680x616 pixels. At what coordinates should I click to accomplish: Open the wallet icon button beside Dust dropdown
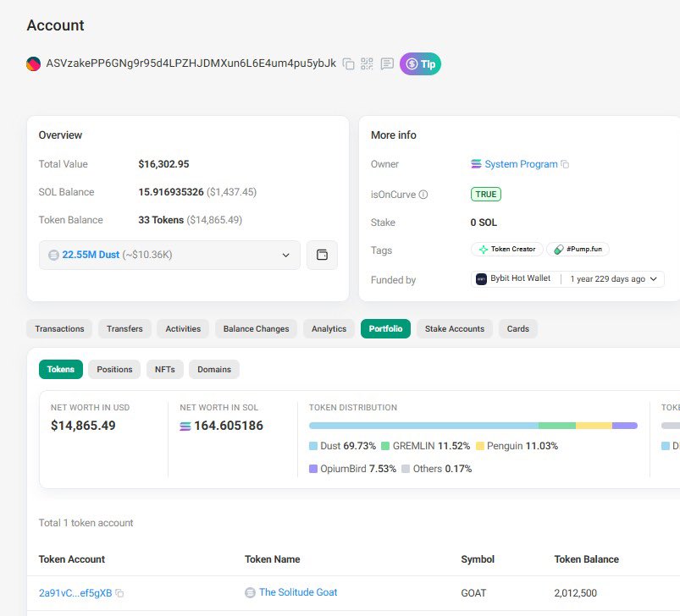(322, 255)
